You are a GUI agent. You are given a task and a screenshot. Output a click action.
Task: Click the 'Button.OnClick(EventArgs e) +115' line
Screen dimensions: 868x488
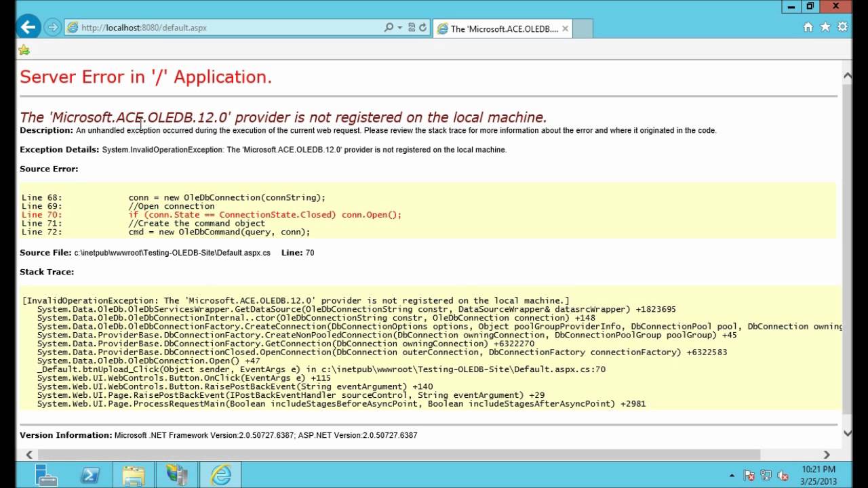[184, 378]
